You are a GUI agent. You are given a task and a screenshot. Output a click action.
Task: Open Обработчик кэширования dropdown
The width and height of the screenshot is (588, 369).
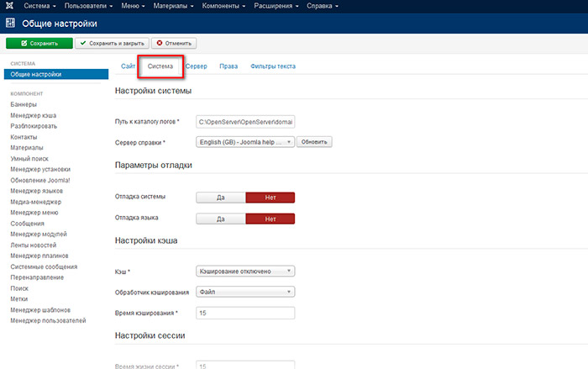(x=244, y=292)
